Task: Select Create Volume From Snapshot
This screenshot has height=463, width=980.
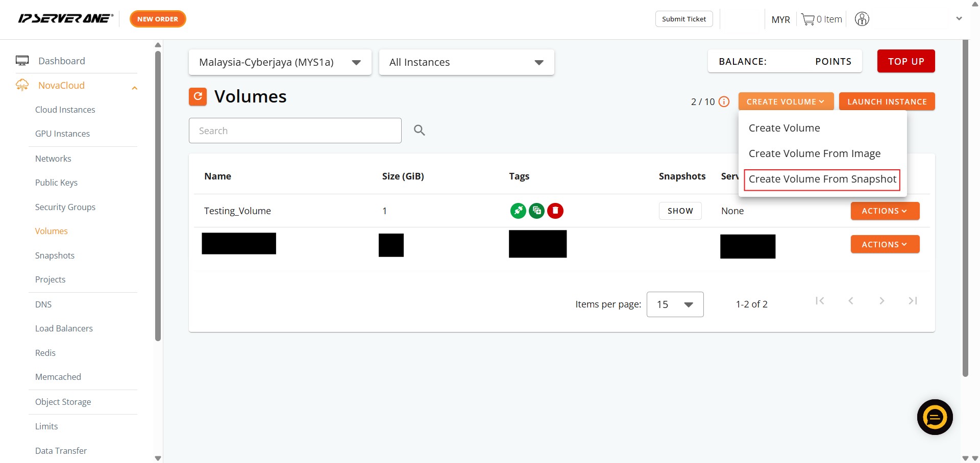Action: coord(822,179)
